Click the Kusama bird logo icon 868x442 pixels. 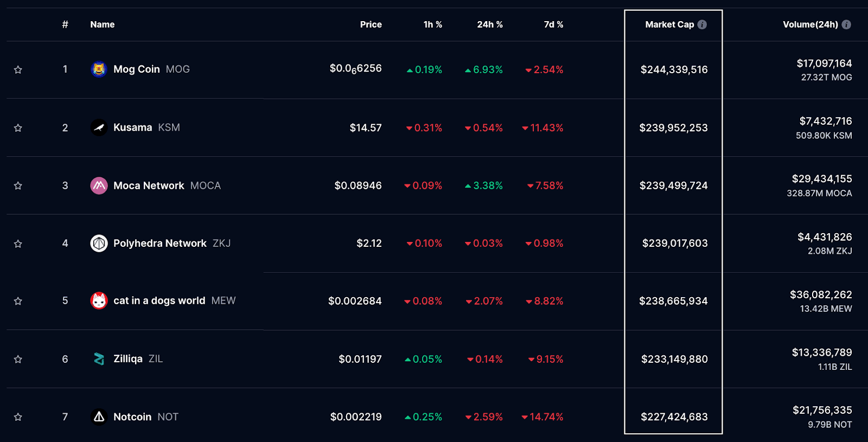click(99, 127)
